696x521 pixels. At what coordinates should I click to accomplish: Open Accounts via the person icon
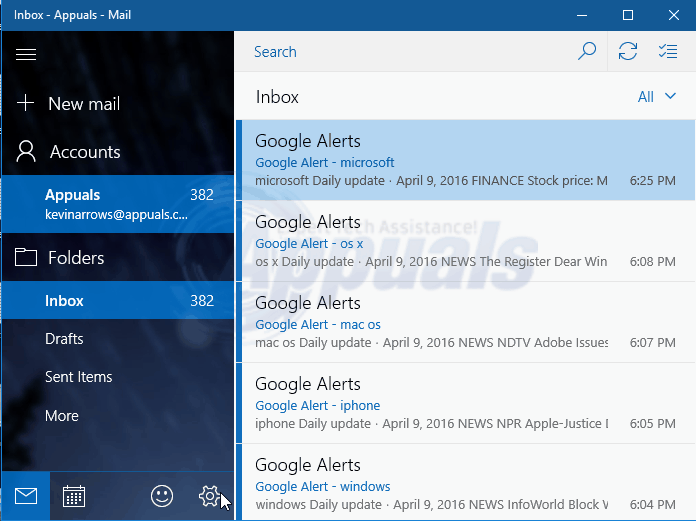click(x=26, y=152)
